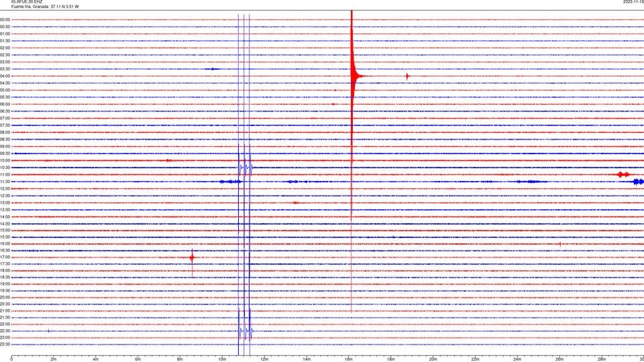The width and height of the screenshot is (644, 362).
Task: Select the Fuente fria, Granada location text
Action: 30,7
